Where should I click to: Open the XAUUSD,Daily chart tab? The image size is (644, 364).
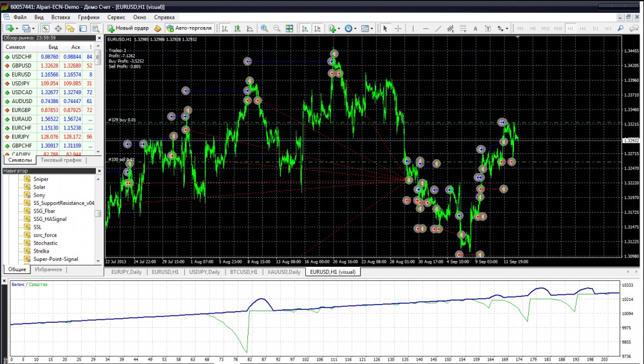pos(284,272)
